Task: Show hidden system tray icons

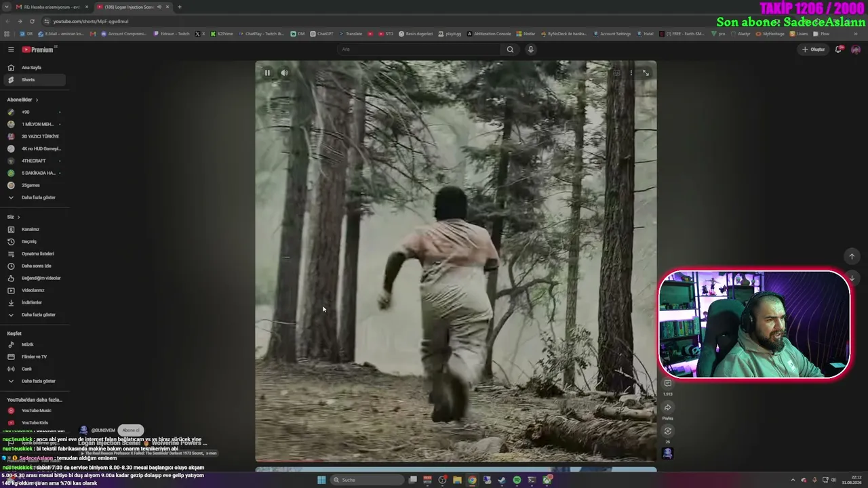Action: tap(793, 480)
